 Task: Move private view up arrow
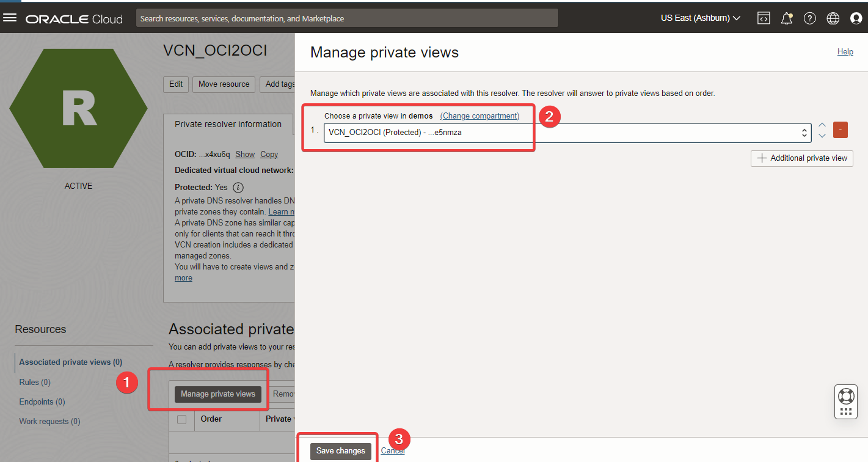tap(822, 125)
